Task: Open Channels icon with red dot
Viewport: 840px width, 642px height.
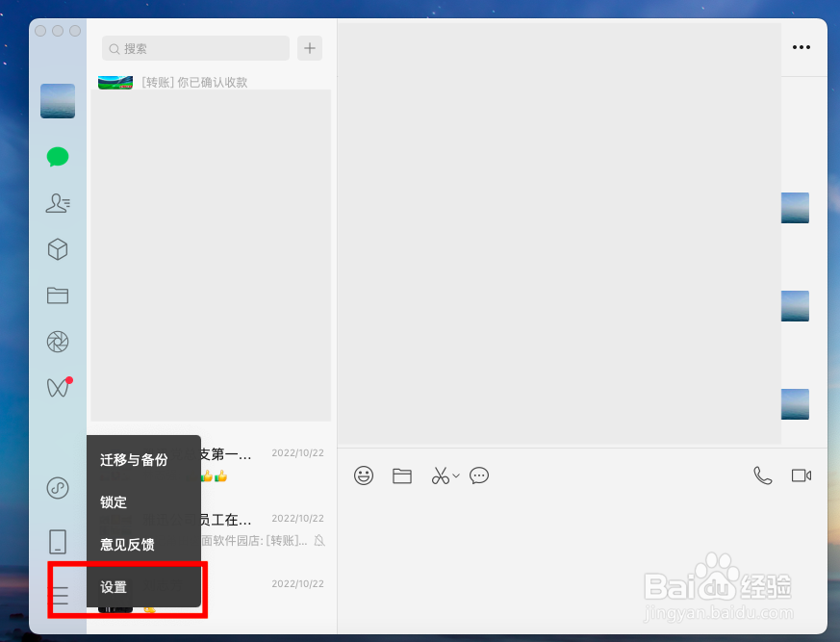Action: [x=57, y=388]
